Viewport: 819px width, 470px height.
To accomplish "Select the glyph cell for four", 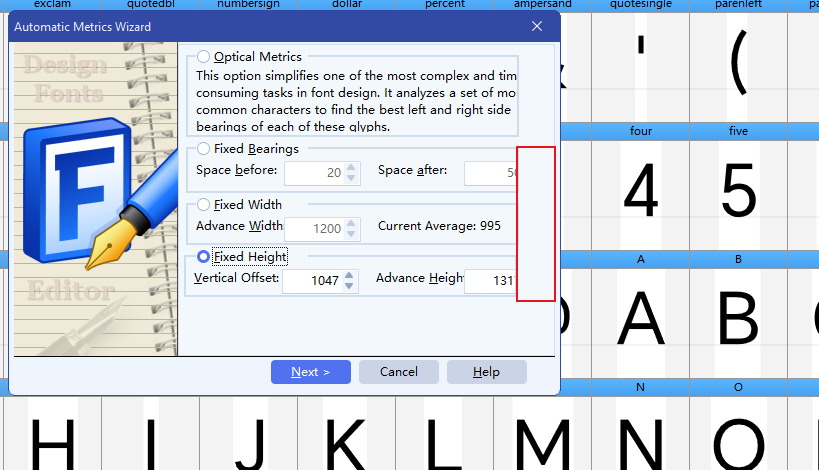I will pyautogui.click(x=641, y=190).
